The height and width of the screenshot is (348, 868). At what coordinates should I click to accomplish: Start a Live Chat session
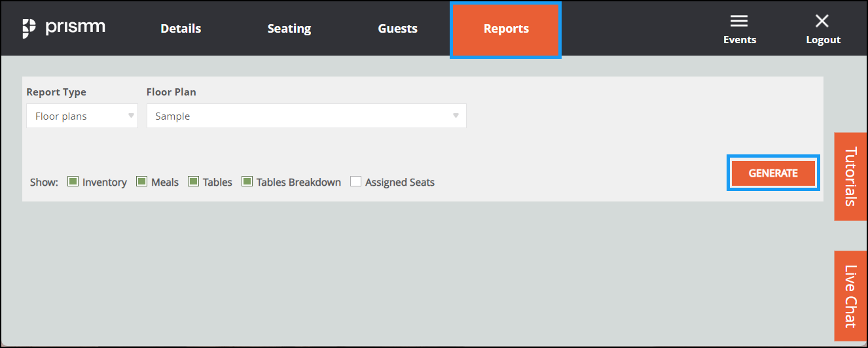click(x=850, y=296)
